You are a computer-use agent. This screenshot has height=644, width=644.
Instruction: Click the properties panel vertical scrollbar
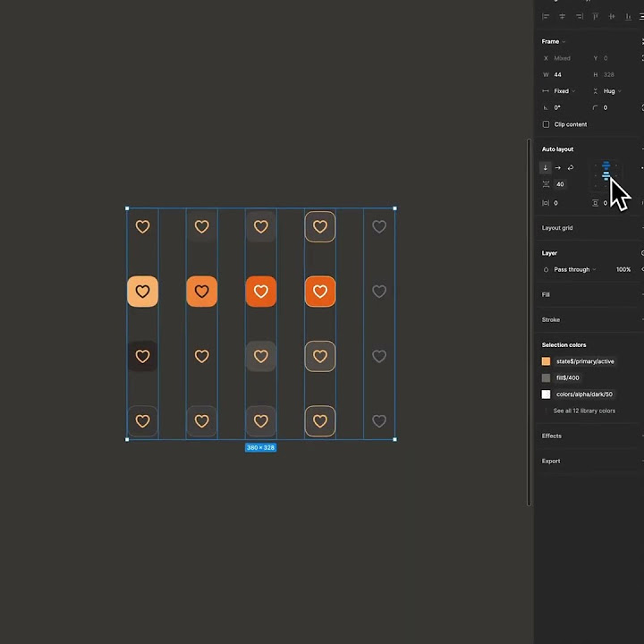(x=529, y=322)
